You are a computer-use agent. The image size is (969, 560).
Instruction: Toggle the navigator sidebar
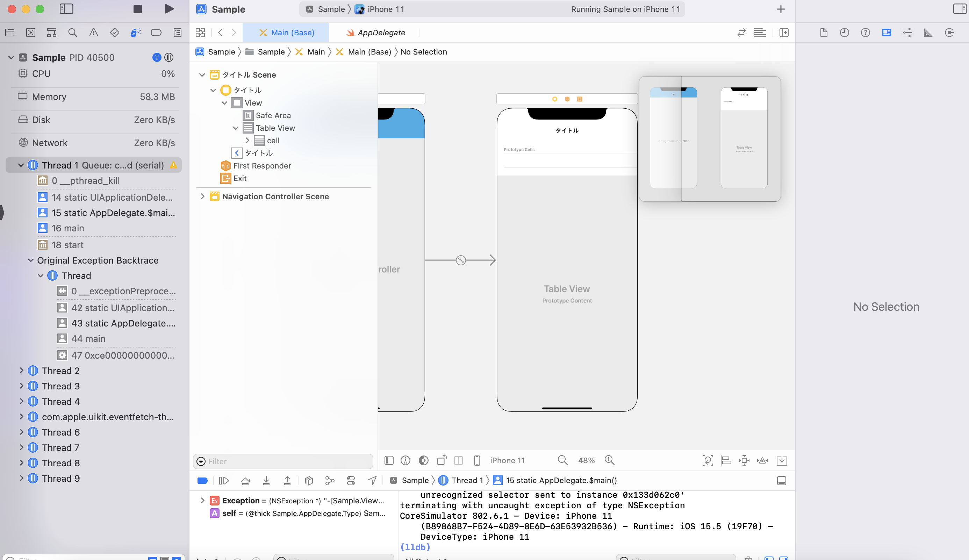66,9
